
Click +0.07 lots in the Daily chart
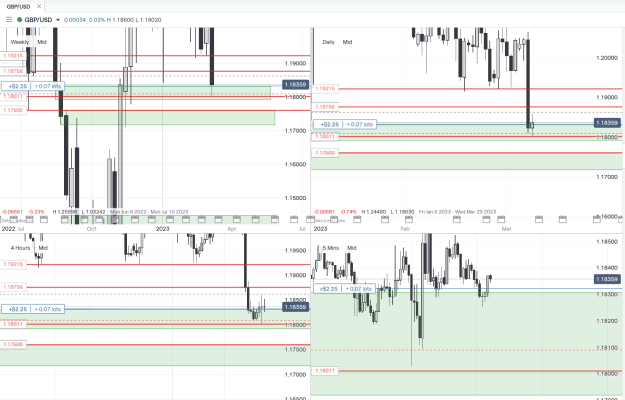[360, 124]
